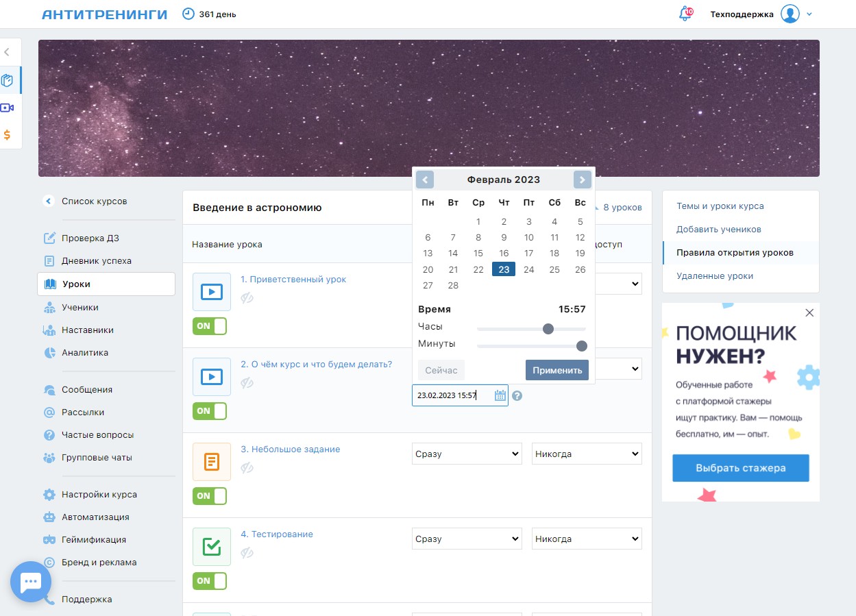Open Ученики in the left menu
Image resolution: width=856 pixels, height=616 pixels.
point(80,308)
